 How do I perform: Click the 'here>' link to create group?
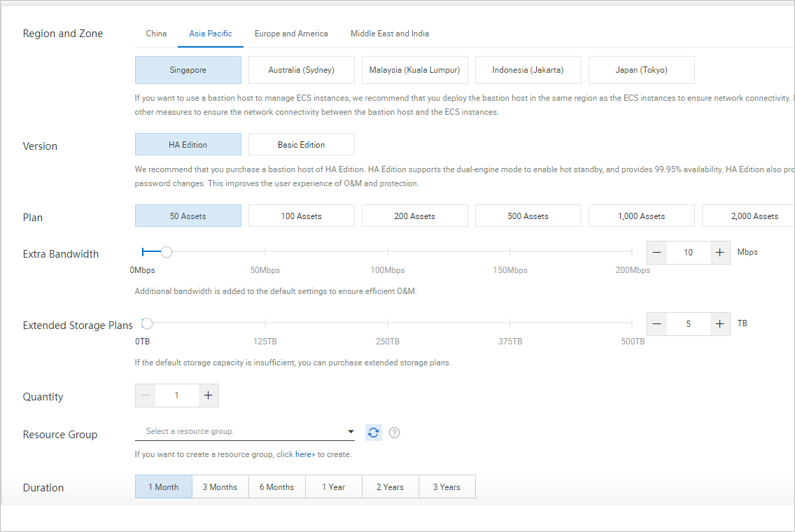click(305, 454)
